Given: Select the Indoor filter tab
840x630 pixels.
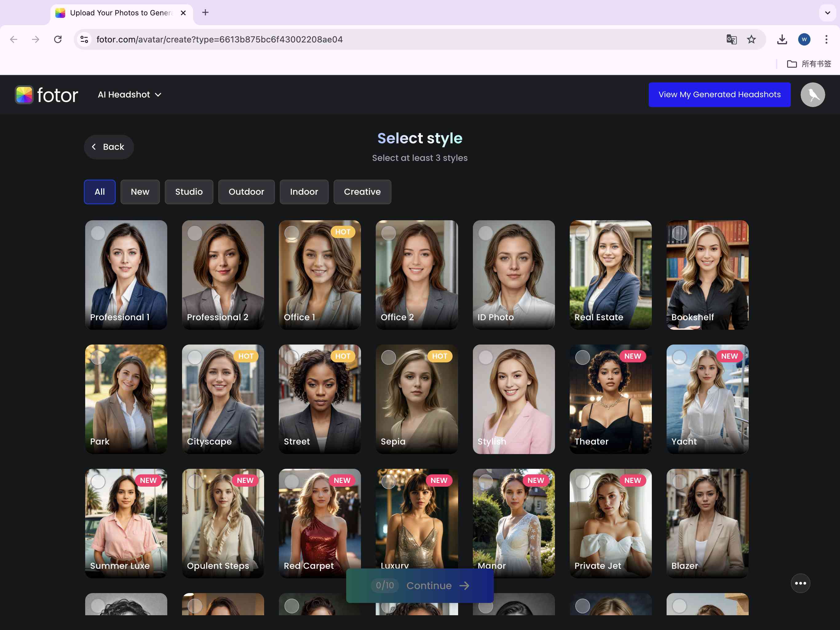Looking at the screenshot, I should 304,192.
